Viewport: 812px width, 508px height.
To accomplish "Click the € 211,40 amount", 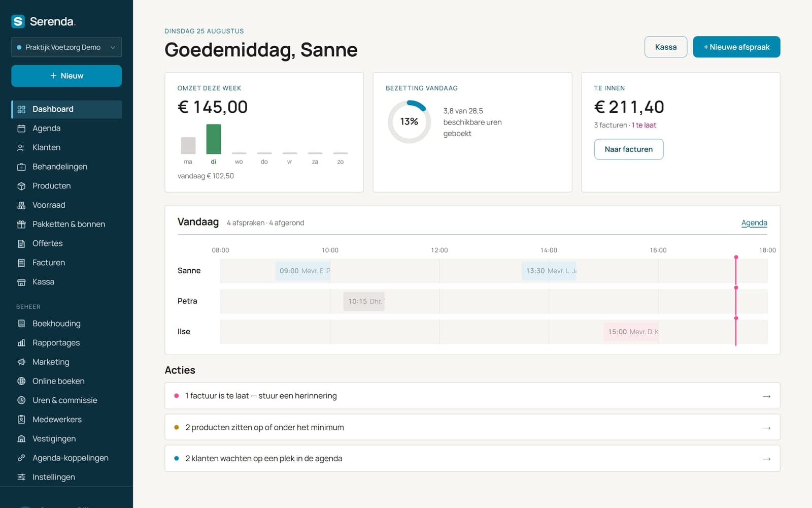I will pyautogui.click(x=629, y=107).
